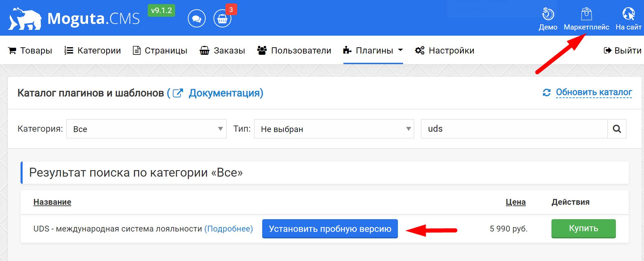Click Выйти to log out

pyautogui.click(x=622, y=50)
